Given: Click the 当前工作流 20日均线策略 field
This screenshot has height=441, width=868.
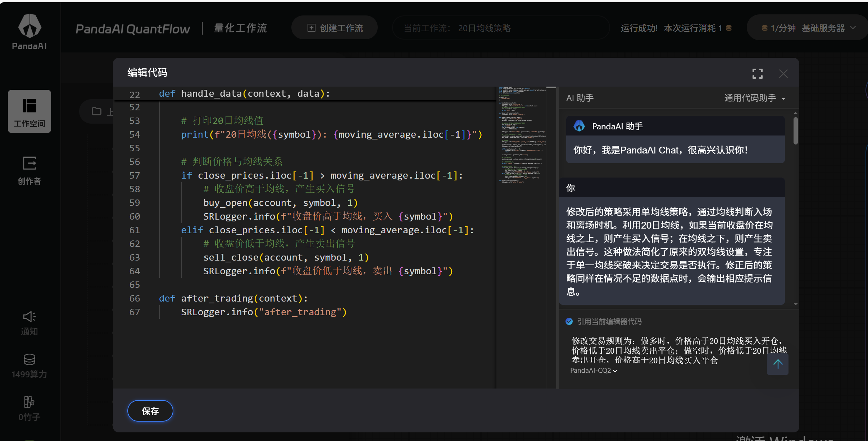Looking at the screenshot, I should [x=501, y=28].
